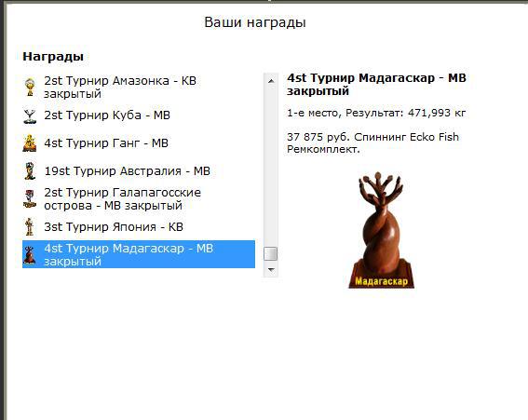
Task: Click the Ganges tournament trophy icon
Action: [x=30, y=143]
